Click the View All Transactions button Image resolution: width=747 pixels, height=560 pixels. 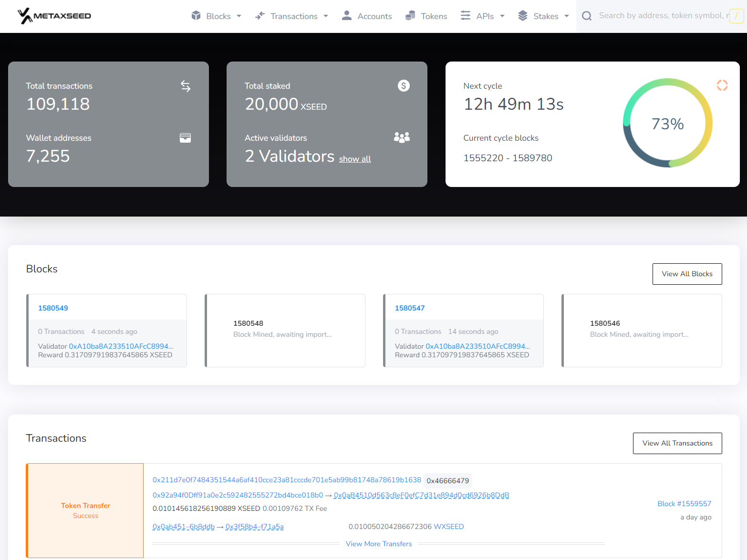point(677,443)
